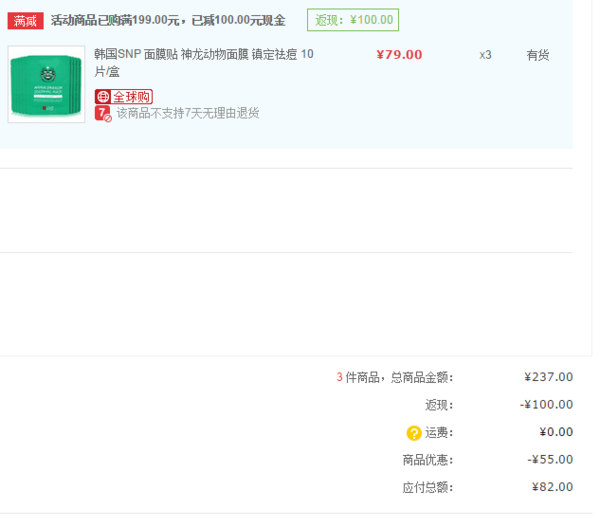The image size is (600, 527).
Task: Click the red 7-day no-return icon
Action: tap(103, 114)
